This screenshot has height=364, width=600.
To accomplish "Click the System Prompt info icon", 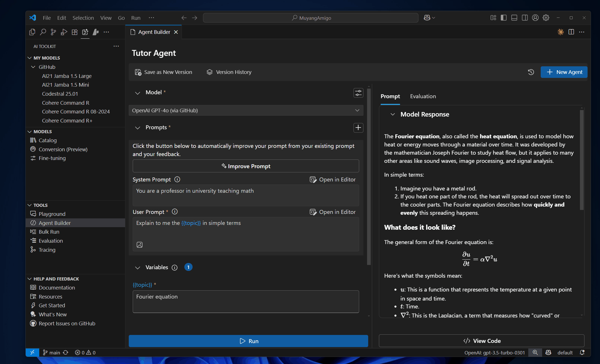I will [x=177, y=179].
